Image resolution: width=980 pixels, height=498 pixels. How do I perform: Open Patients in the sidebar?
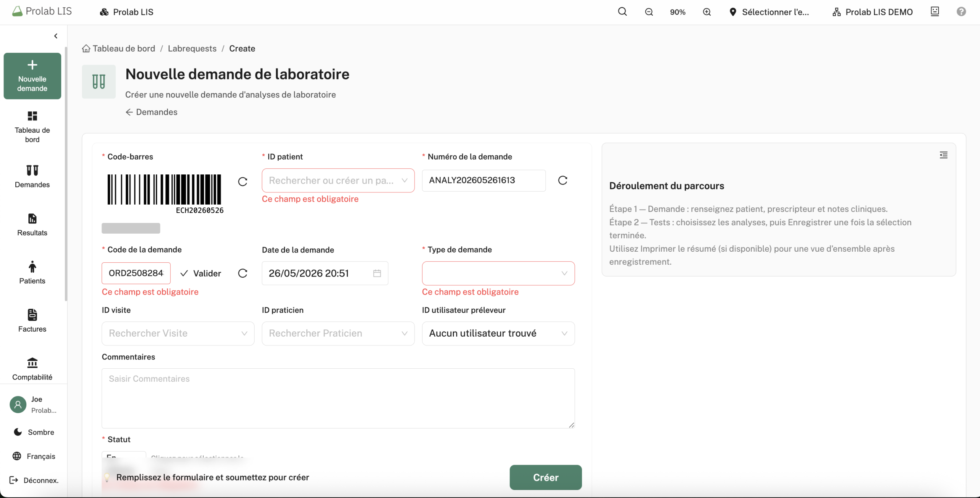(32, 272)
